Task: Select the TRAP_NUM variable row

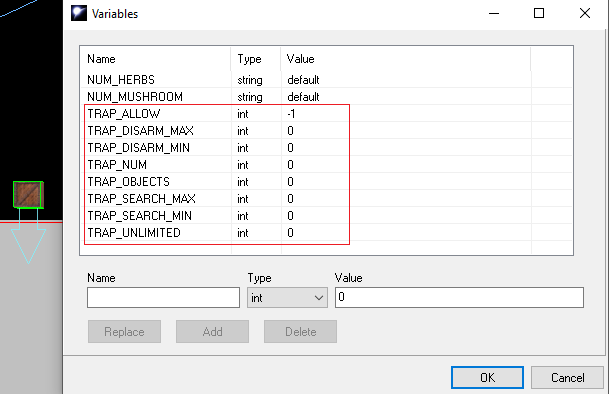Action: [x=326, y=165]
